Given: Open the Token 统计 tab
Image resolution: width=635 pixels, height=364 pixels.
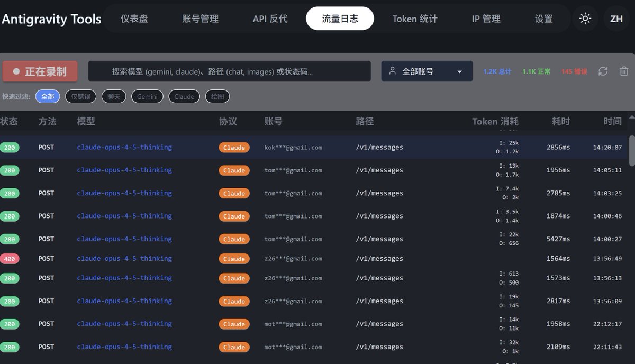Looking at the screenshot, I should [x=415, y=19].
